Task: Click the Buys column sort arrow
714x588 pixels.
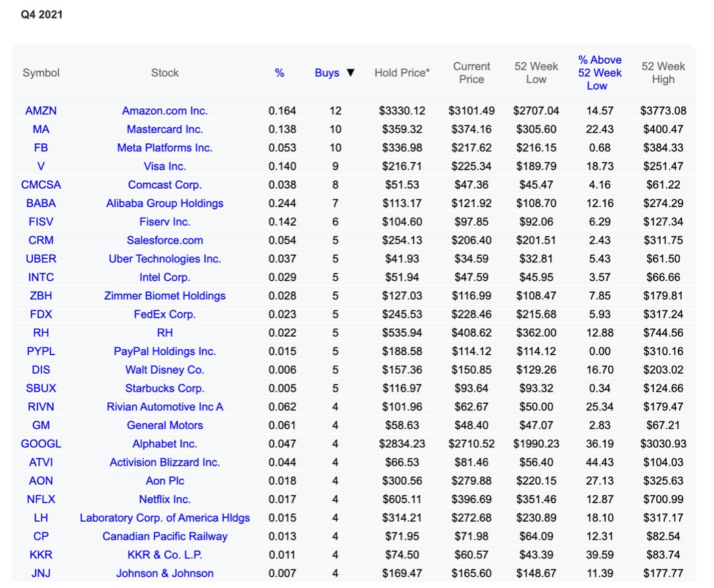Action: pos(350,73)
